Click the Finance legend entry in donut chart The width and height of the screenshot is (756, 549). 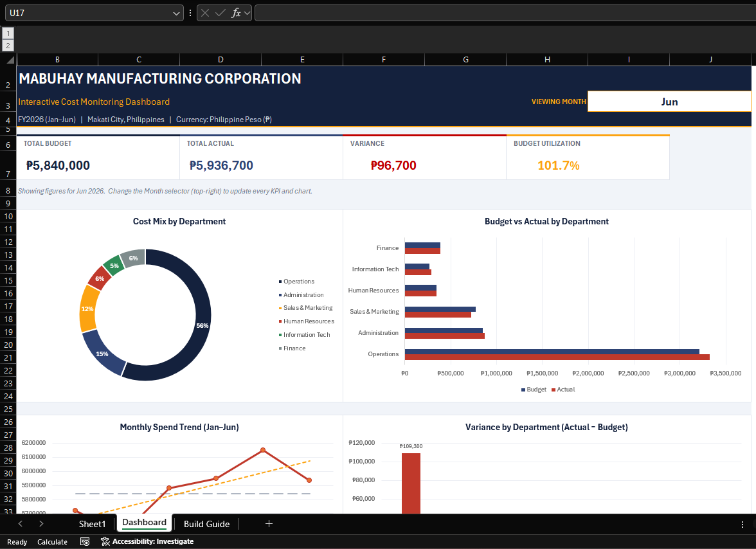[x=292, y=348]
